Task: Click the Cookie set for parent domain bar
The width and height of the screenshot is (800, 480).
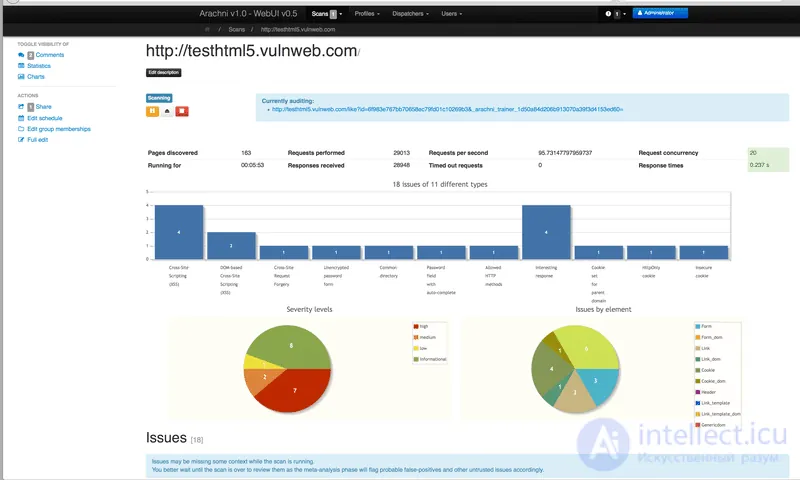Action: [599, 252]
